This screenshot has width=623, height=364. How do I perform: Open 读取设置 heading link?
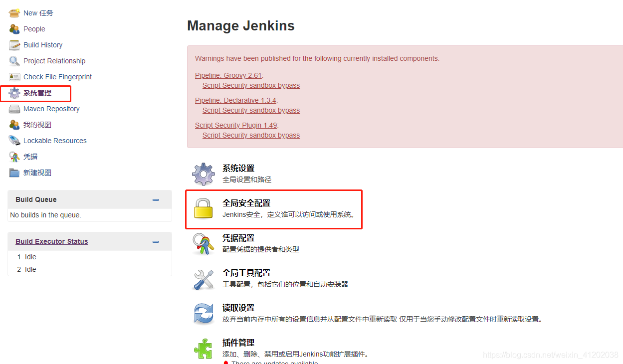pos(238,308)
